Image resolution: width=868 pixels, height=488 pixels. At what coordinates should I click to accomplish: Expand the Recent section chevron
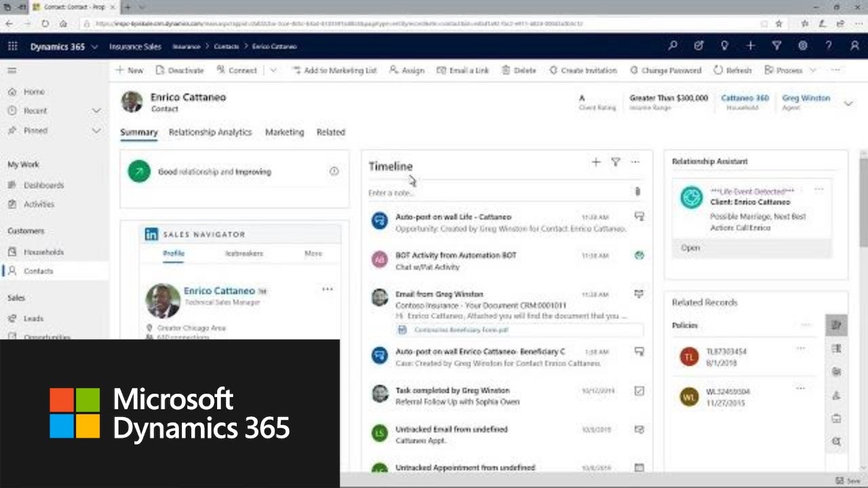pyautogui.click(x=96, y=110)
